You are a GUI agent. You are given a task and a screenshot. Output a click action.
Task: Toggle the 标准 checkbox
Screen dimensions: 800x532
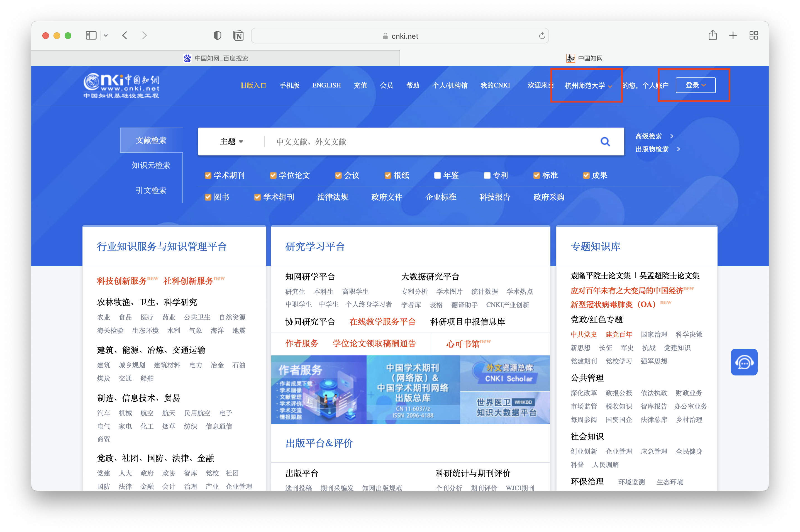(536, 175)
